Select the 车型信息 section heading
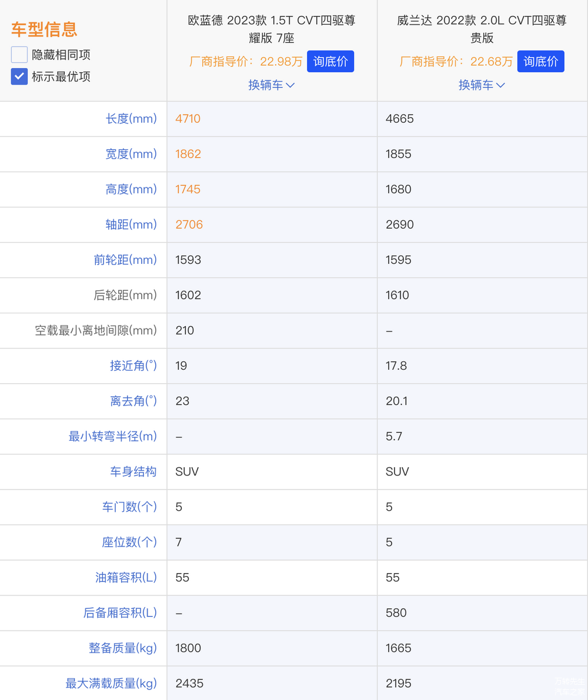The width and height of the screenshot is (588, 700). point(44,29)
